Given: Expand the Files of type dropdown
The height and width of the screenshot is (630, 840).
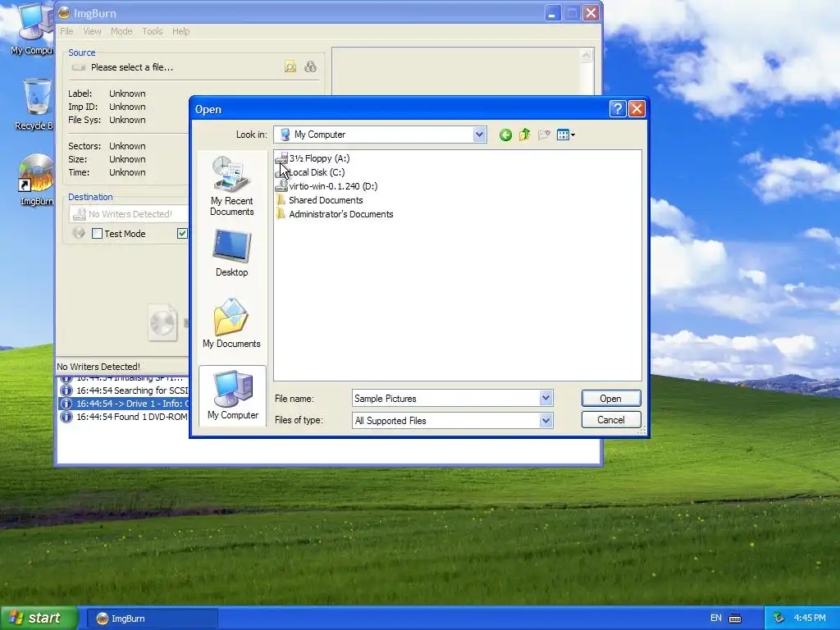Looking at the screenshot, I should pyautogui.click(x=546, y=421).
